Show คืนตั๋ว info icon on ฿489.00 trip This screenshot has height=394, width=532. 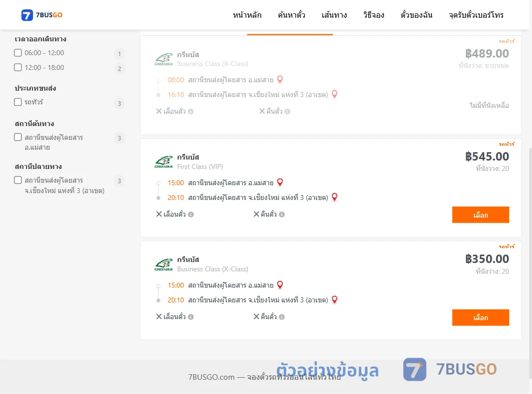click(x=287, y=111)
